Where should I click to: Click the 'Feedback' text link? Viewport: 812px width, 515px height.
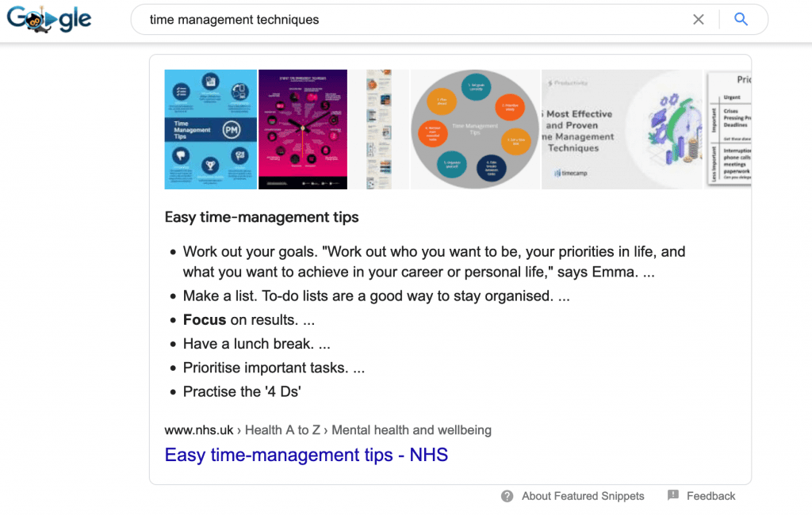click(x=710, y=496)
